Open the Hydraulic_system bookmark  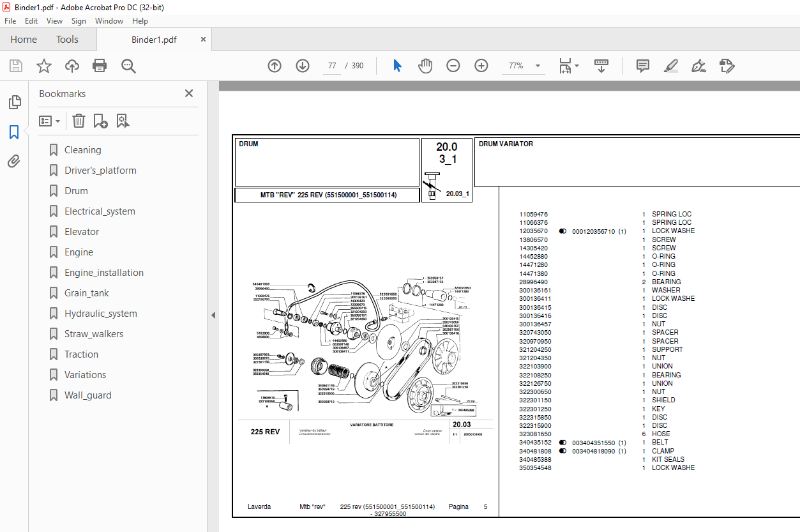pos(101,314)
